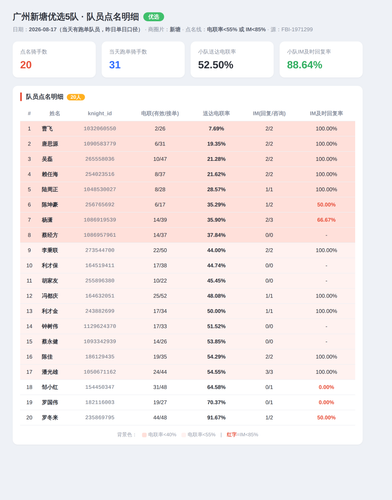This screenshot has height=500, width=392.
Task: Click the 21.62% contact rate cell
Action: [216, 174]
